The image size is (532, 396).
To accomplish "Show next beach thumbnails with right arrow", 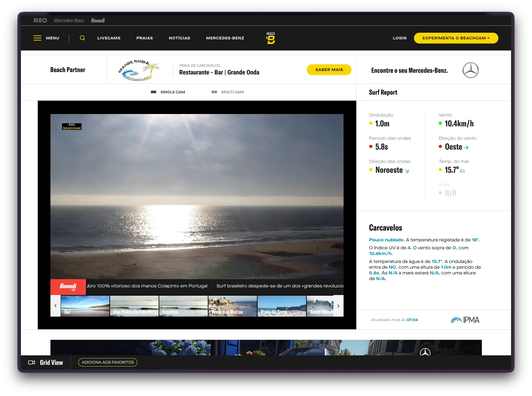I will tap(338, 306).
